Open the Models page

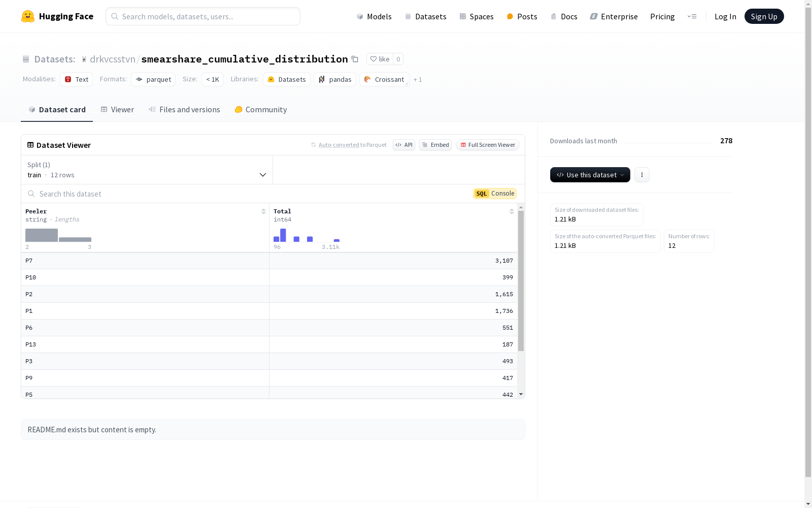click(x=374, y=16)
